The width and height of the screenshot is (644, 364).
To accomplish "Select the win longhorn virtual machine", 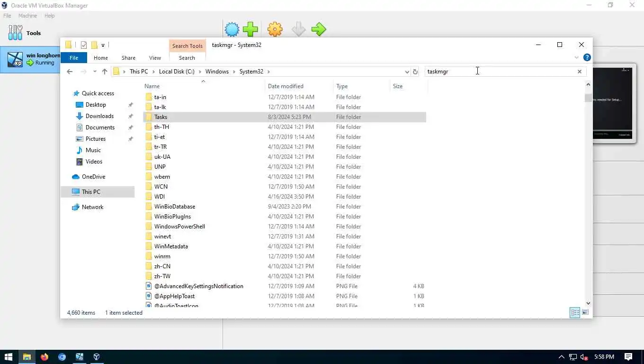I will coord(30,59).
